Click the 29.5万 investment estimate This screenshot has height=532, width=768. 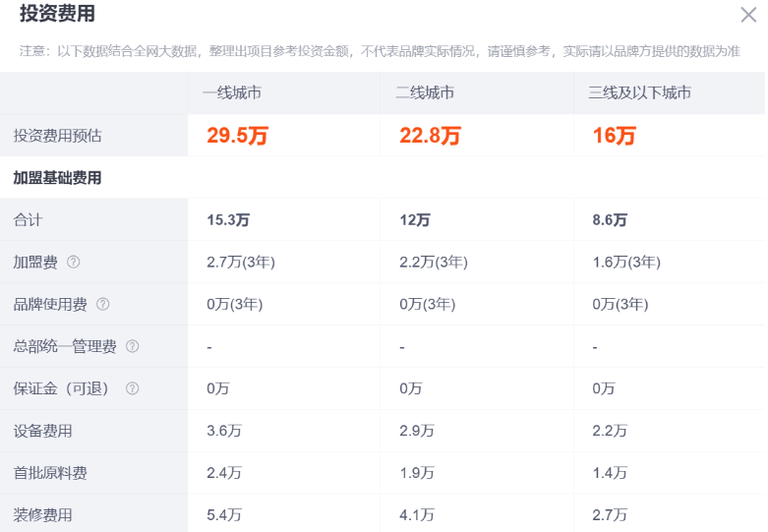(x=237, y=136)
